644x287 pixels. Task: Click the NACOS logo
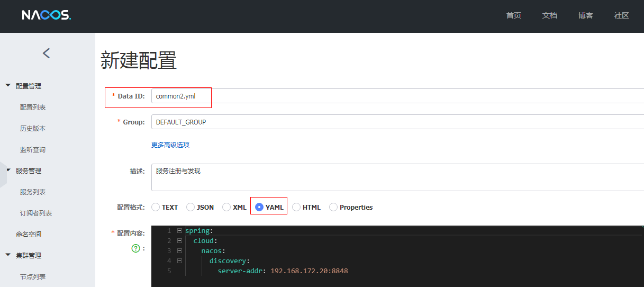[46, 15]
